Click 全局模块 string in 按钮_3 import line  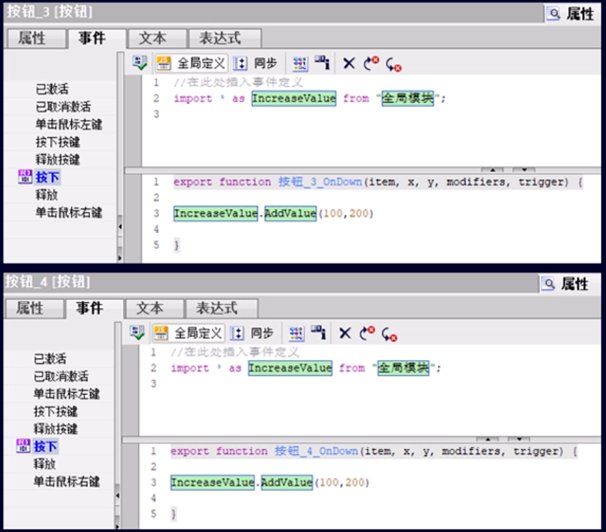coord(408,98)
